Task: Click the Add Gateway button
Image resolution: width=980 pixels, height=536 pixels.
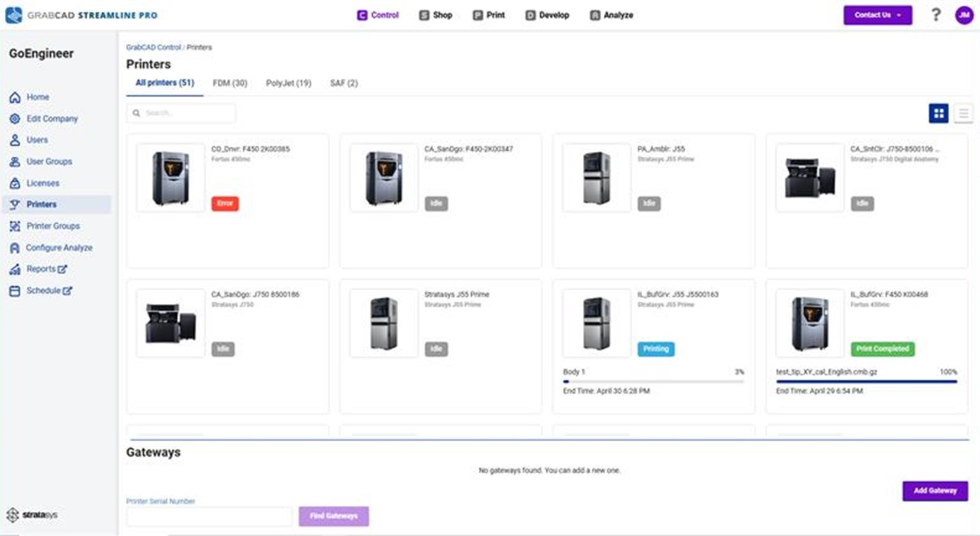Action: point(935,490)
